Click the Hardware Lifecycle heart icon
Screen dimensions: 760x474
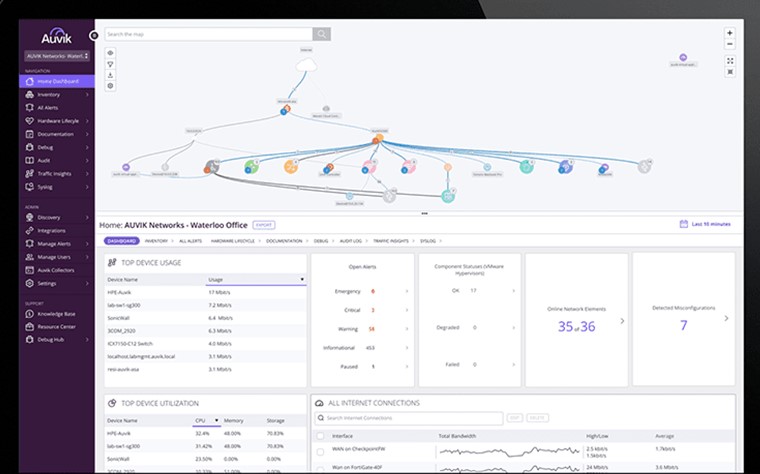click(30, 121)
